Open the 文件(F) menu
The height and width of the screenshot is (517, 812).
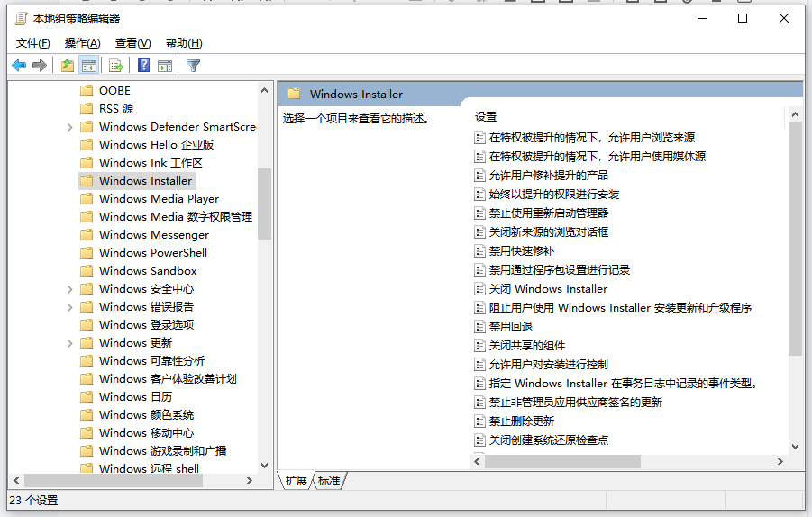pos(32,43)
